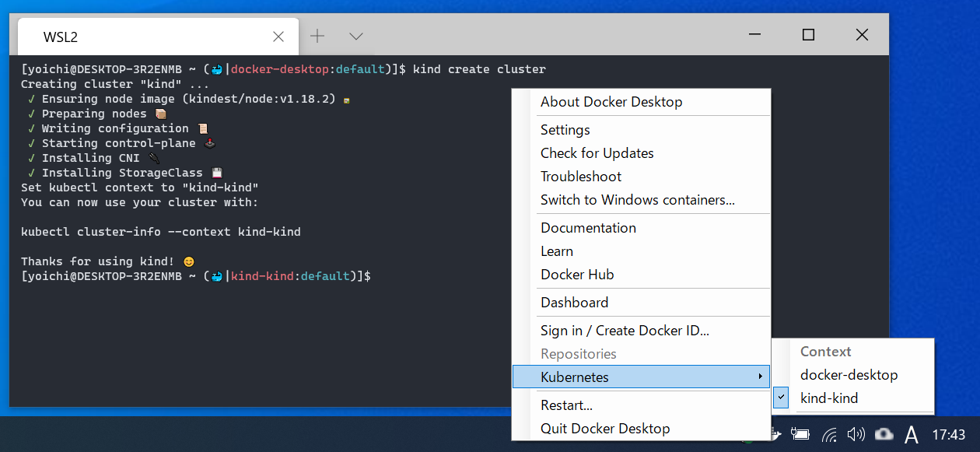Click the 'kind create cluster' command text

(x=479, y=69)
